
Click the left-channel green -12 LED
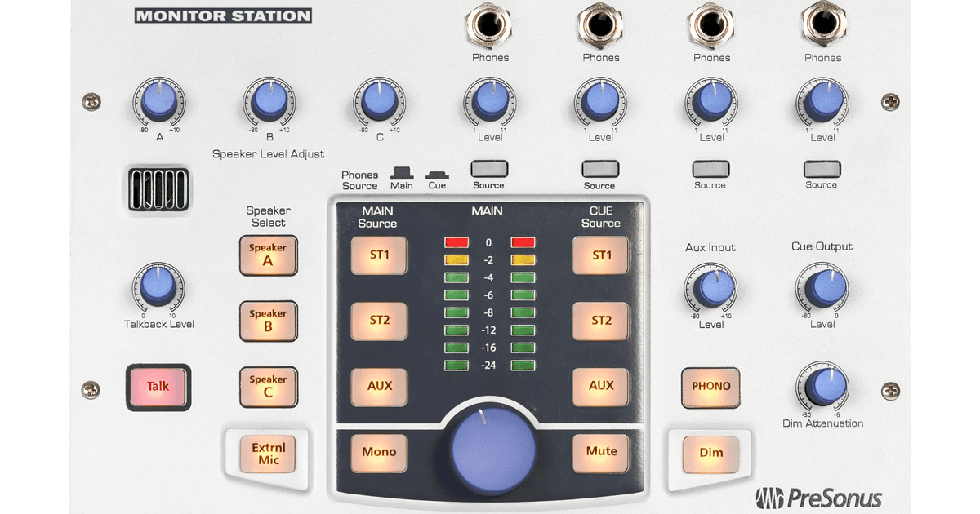(x=457, y=330)
